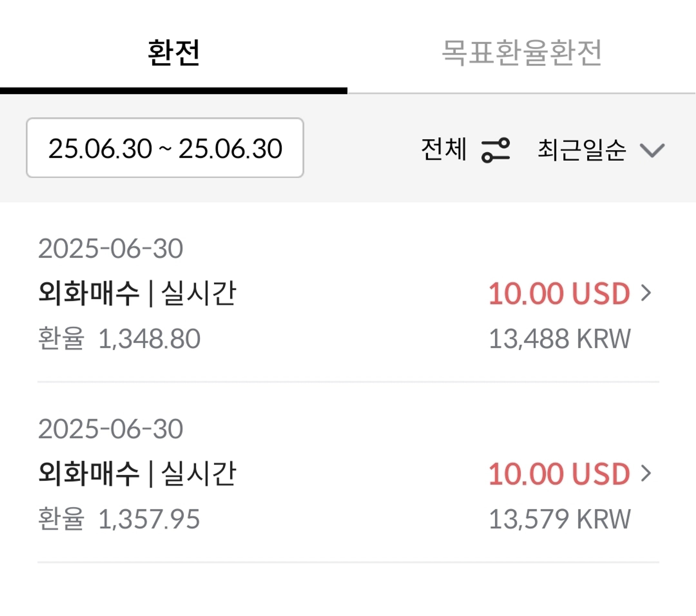Open details arrow for the 13,488 KRW transaction
Image resolution: width=696 pixels, height=616 pixels.
click(646, 293)
